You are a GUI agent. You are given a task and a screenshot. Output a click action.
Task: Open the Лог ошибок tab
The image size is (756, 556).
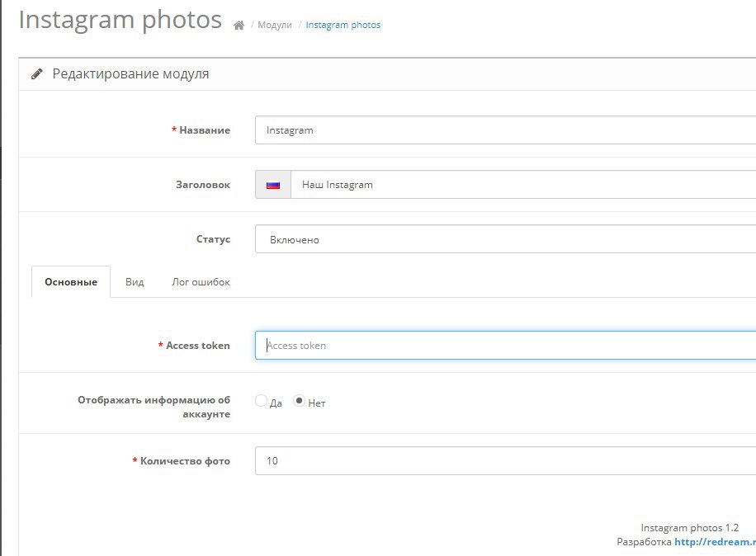[201, 282]
